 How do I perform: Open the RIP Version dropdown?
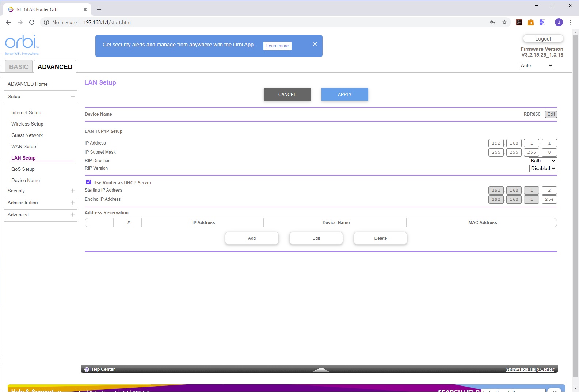coord(543,168)
